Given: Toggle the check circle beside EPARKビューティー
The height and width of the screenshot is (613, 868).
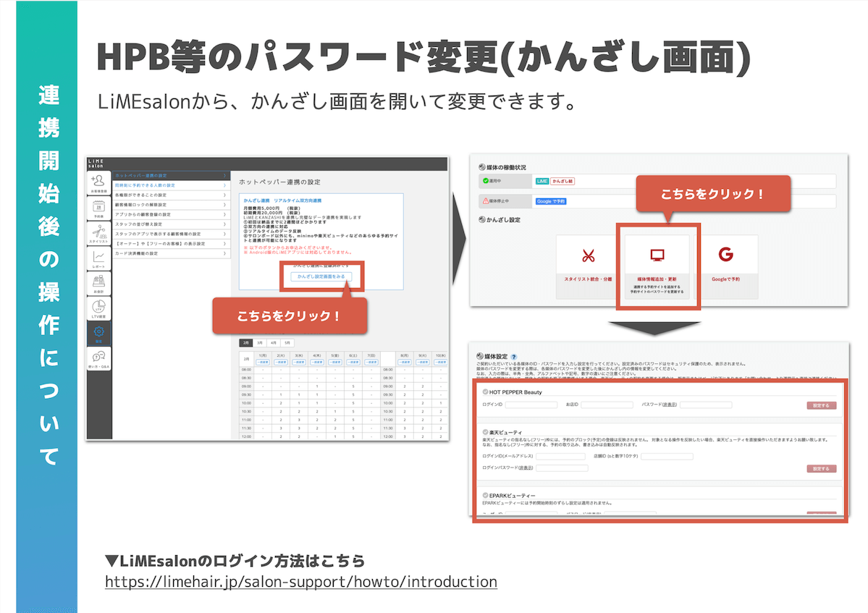Looking at the screenshot, I should [485, 496].
